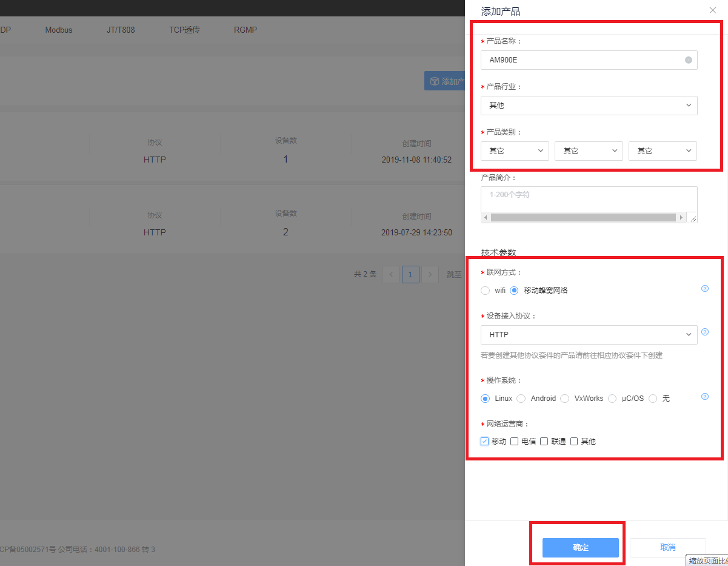
Task: Choose μC/OS as operating system
Action: click(x=612, y=399)
